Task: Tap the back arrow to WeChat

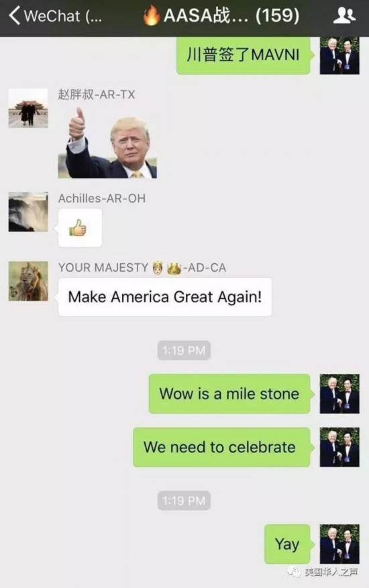Action: [x=14, y=15]
